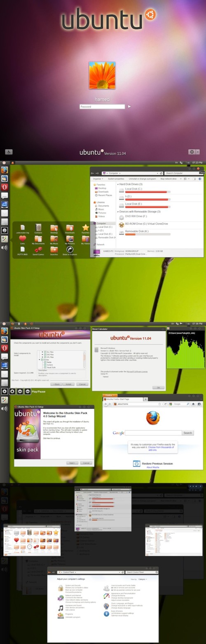206x644 pixels.
Task: Open the Links heart icon in the shortcuts panel
Action: [23, 238]
